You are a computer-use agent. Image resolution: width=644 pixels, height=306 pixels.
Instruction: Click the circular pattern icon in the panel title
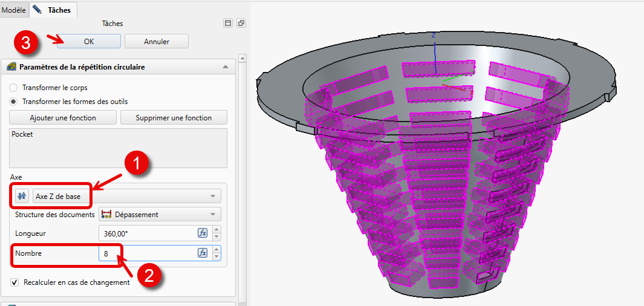10,67
